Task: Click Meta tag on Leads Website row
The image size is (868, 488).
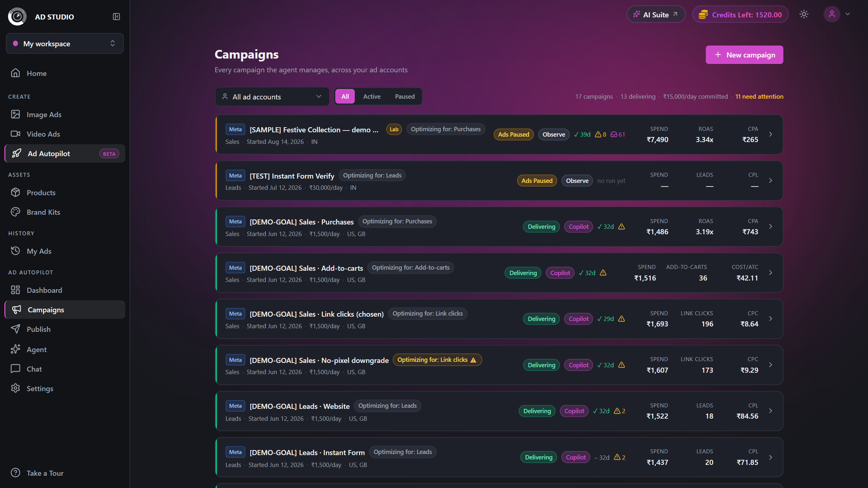Action: pyautogui.click(x=235, y=406)
